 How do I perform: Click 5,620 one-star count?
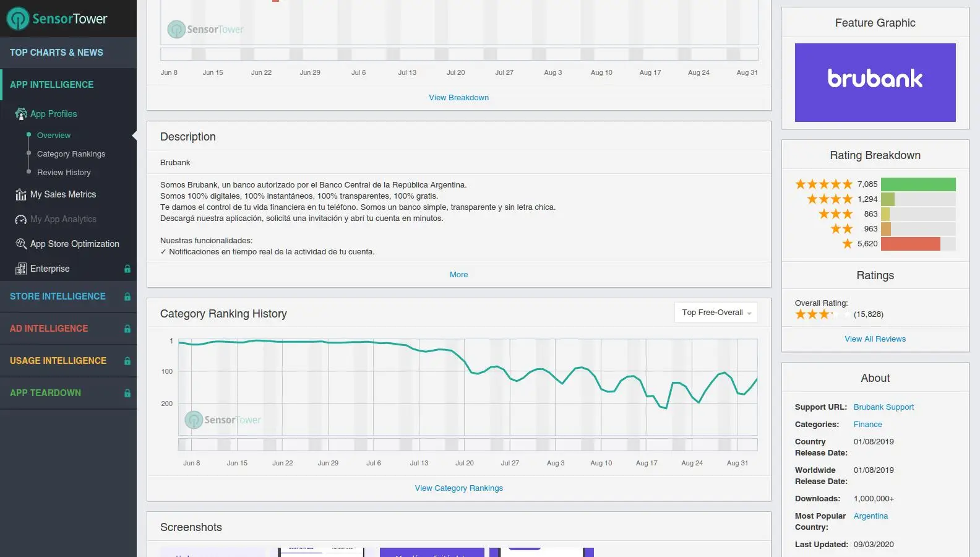867,244
